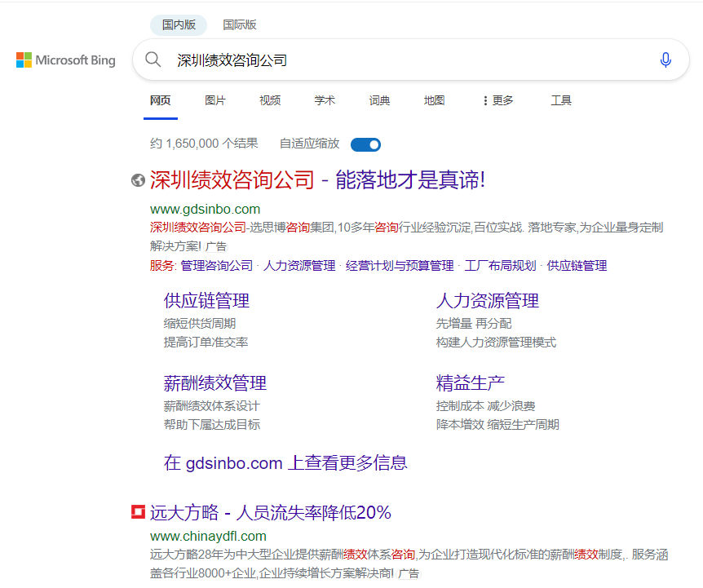This screenshot has height=588, width=703.
Task: Click the Microsoft Bing logo
Action: point(65,60)
